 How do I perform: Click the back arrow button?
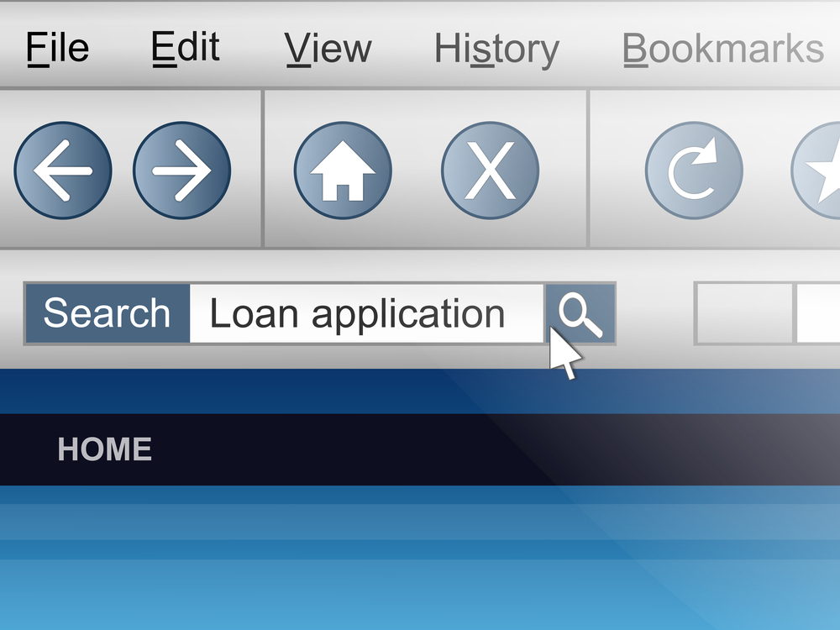(63, 171)
